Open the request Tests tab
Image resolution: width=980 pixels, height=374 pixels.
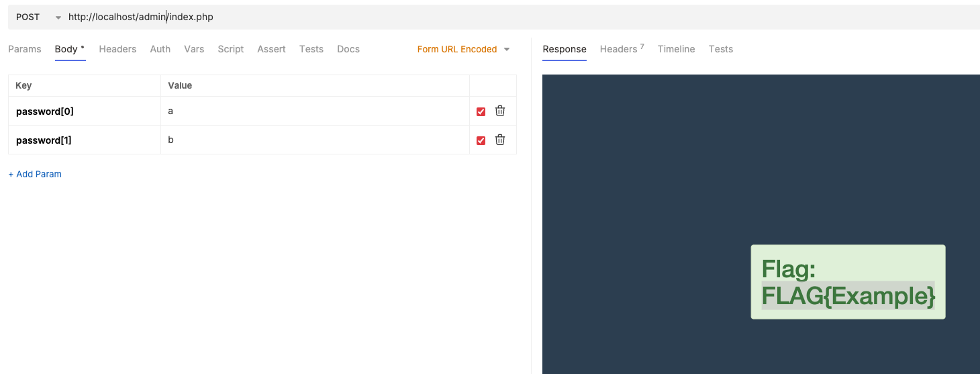click(311, 49)
